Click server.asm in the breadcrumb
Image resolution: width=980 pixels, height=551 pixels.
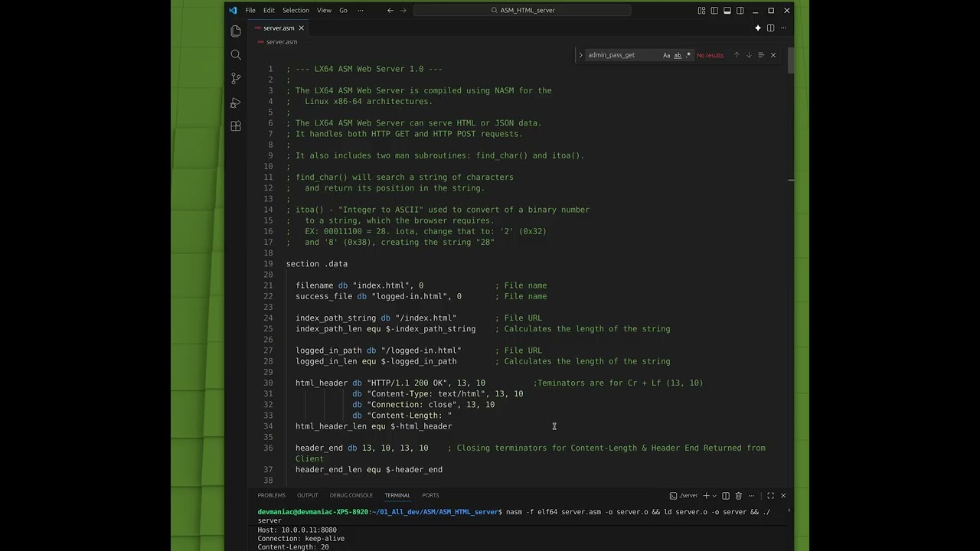[x=282, y=42]
